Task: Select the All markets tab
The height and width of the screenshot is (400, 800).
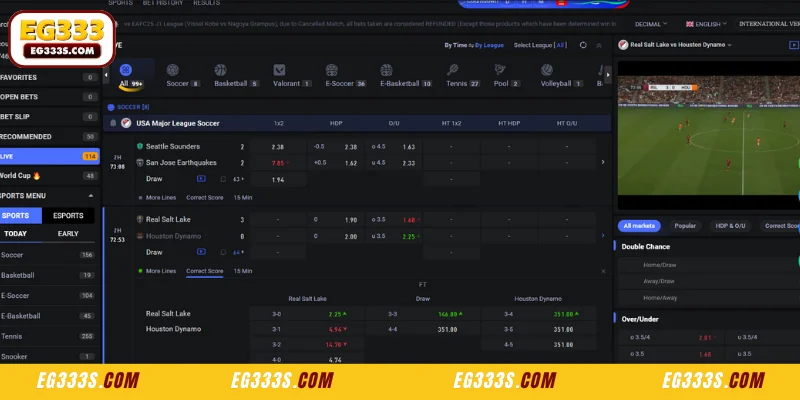Action: (x=639, y=226)
